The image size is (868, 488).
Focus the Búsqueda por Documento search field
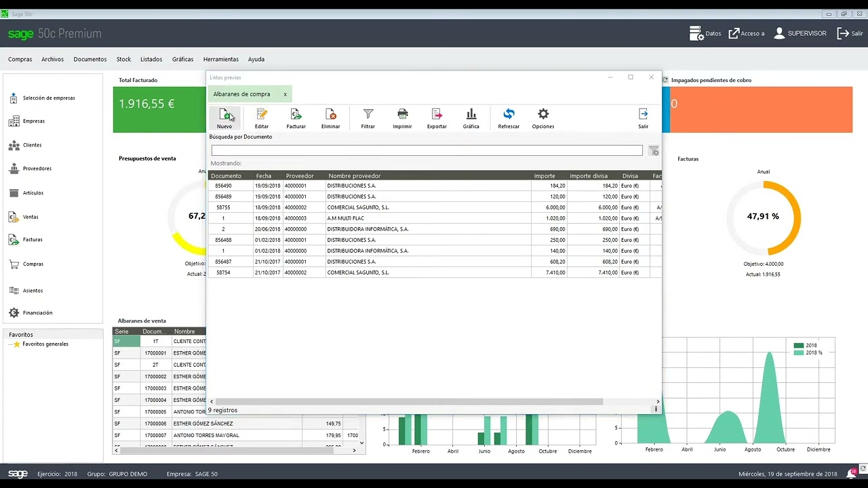427,150
